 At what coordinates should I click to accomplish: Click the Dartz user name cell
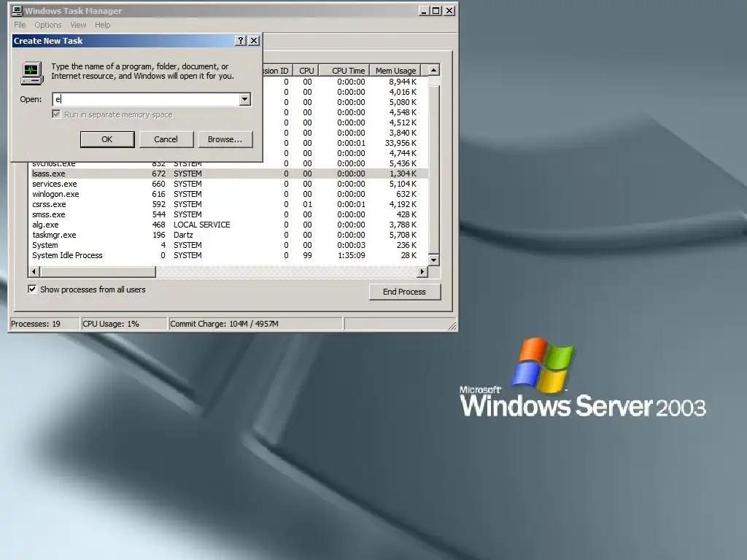[183, 235]
